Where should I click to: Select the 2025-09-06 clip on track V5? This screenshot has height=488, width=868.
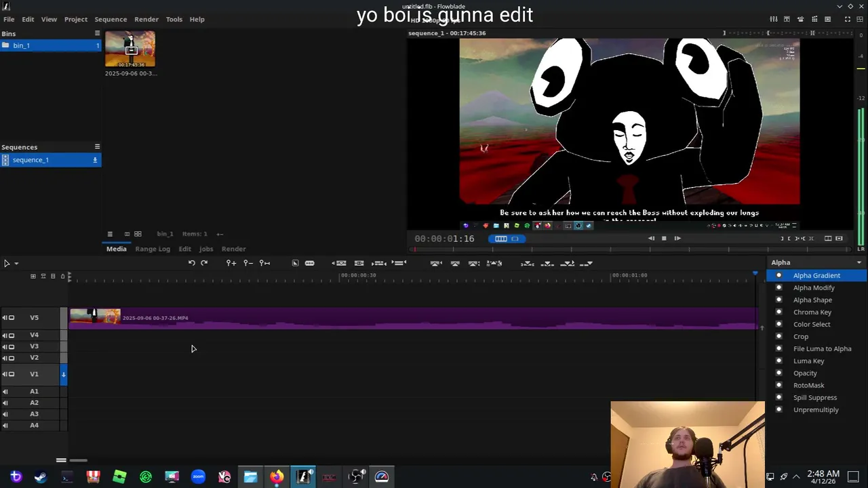413,318
